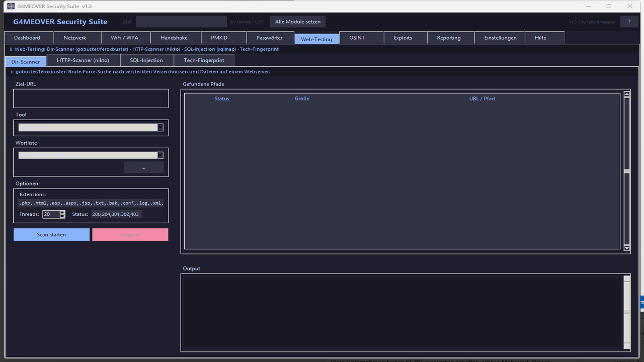Viewport: 644px width, 362px height.
Task: Click into the Ziel-URL input field
Action: click(x=91, y=98)
